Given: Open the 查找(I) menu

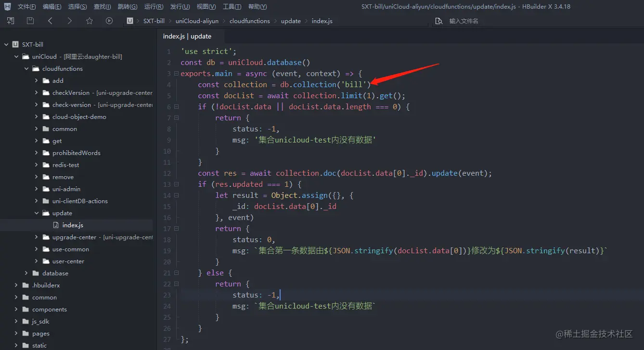Looking at the screenshot, I should (102, 7).
